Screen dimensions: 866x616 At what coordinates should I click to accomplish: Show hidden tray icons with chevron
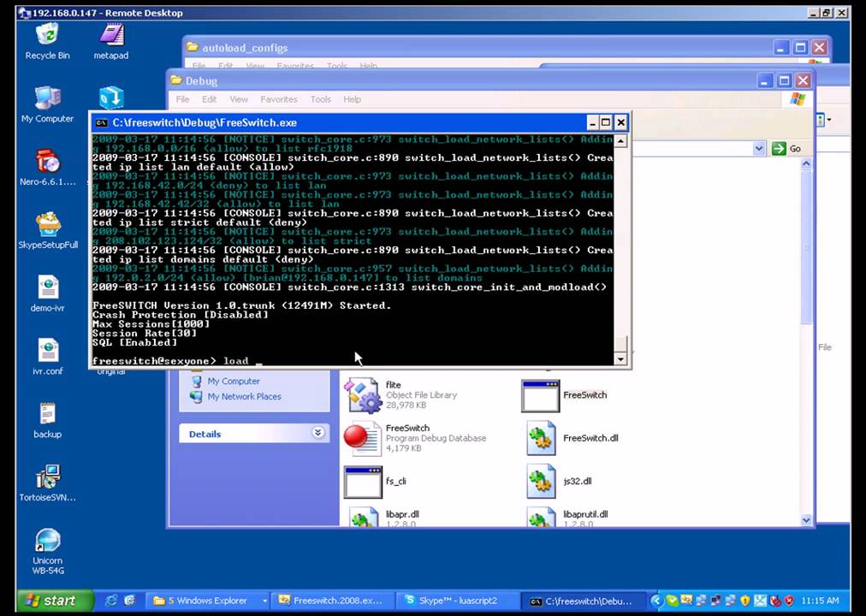pyautogui.click(x=656, y=601)
